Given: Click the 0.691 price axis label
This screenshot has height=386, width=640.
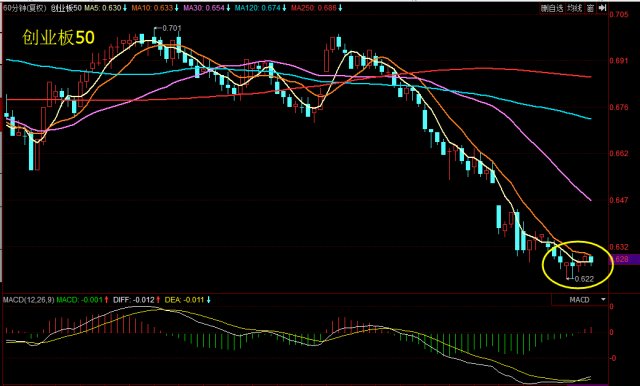Looking at the screenshot, I should point(619,61).
